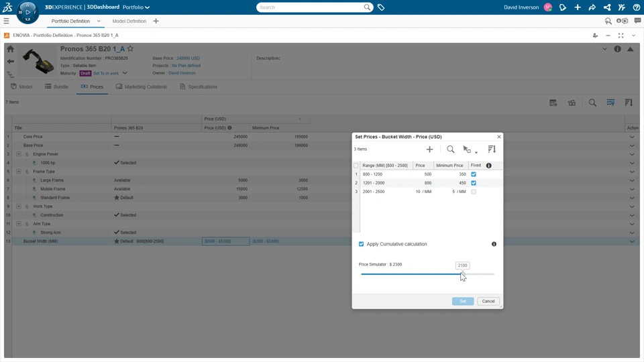Select the Prices tab
The image size is (644, 362).
click(92, 86)
